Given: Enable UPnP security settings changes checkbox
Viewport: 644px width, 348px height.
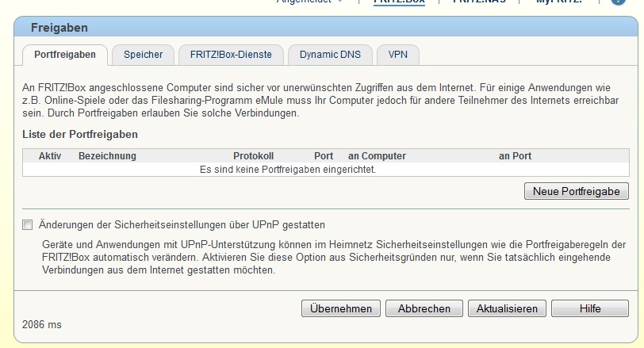Looking at the screenshot, I should (28, 225).
